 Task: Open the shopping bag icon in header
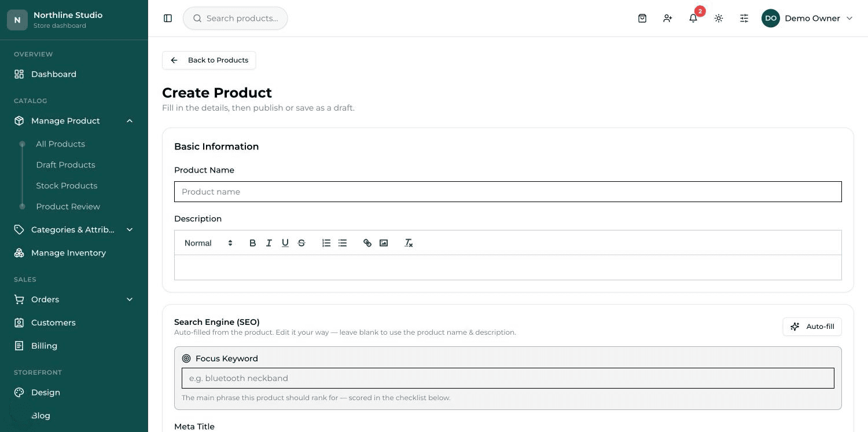[x=642, y=19]
